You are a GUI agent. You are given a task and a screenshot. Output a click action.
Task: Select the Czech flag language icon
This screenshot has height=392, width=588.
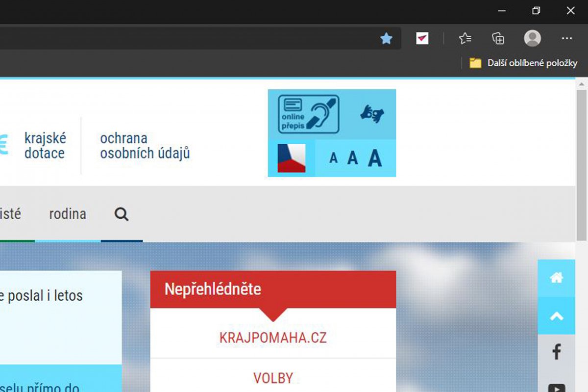[x=292, y=158]
